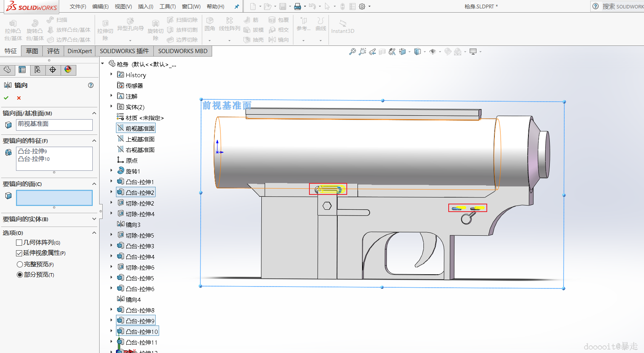Click the green checkmark to confirm mirror
This screenshot has height=353, width=644.
pos(6,98)
